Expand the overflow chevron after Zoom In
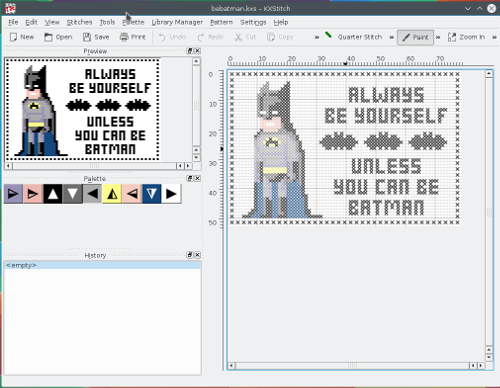 coord(494,37)
